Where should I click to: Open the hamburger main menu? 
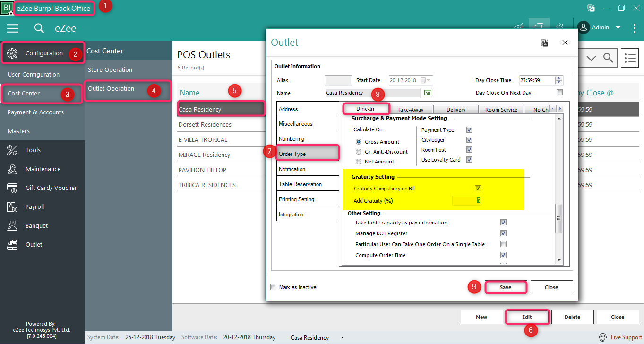[x=13, y=28]
